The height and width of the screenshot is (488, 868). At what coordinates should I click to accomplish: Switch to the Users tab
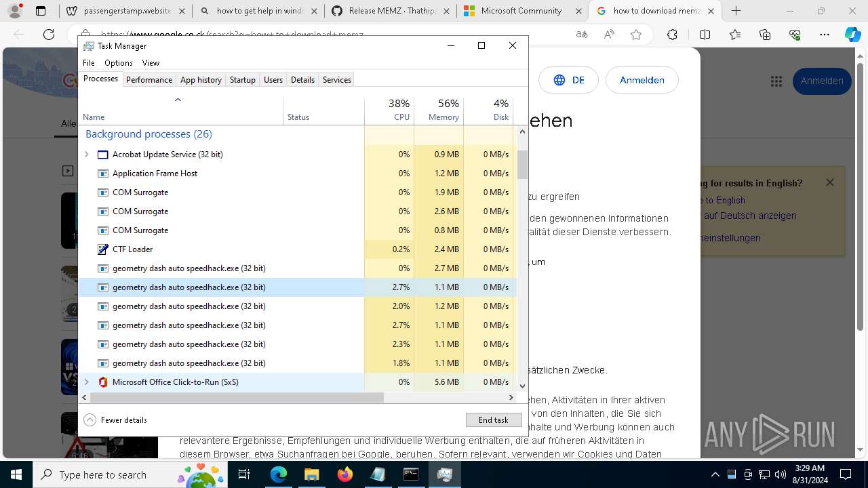coord(273,80)
